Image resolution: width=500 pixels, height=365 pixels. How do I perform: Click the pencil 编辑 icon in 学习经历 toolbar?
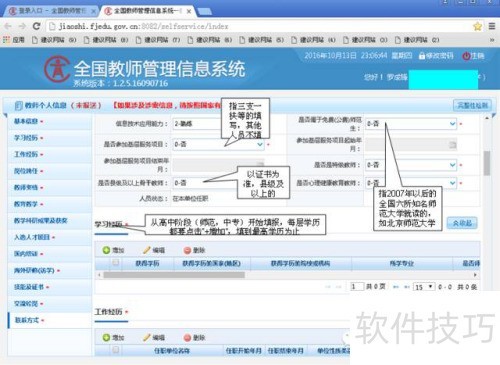[147, 250]
